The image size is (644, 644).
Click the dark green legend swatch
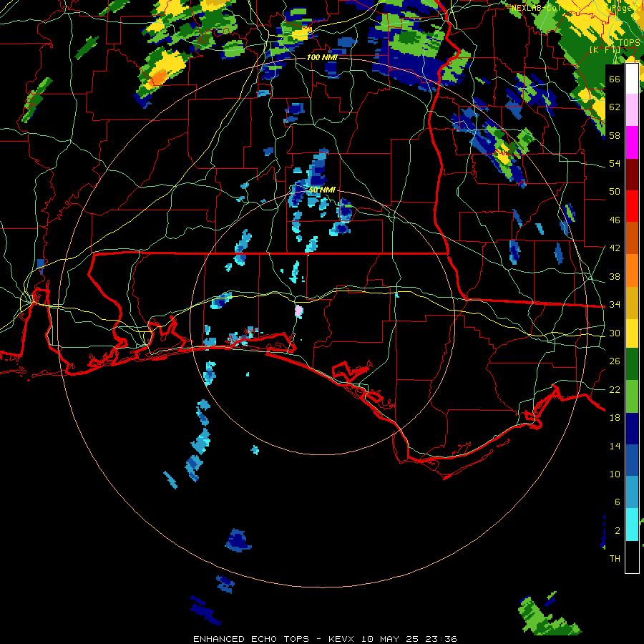pos(632,364)
